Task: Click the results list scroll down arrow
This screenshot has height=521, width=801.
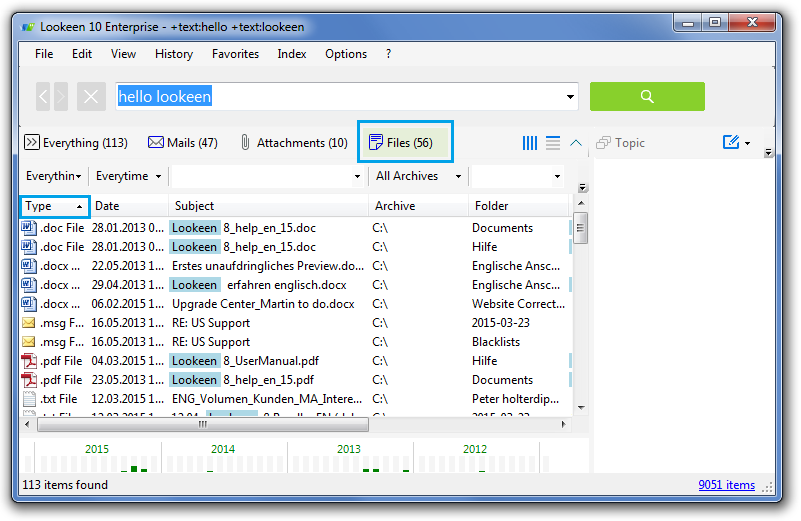Action: tap(581, 408)
